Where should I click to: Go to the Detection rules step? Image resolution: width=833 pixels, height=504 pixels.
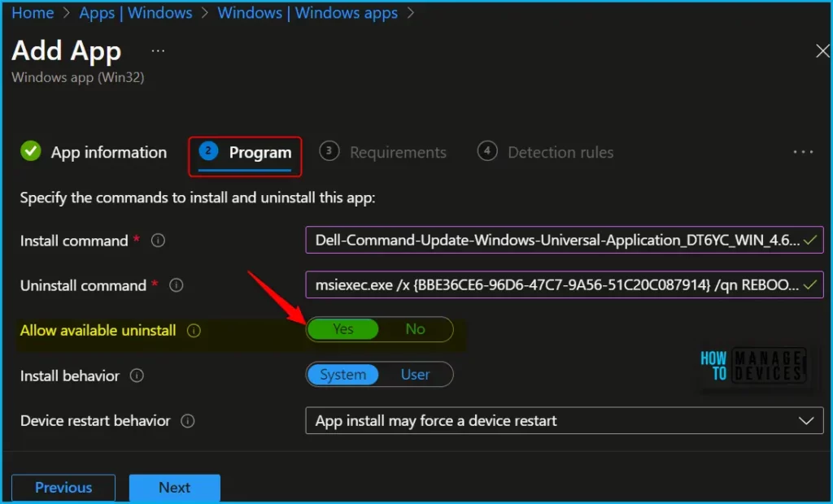545,153
